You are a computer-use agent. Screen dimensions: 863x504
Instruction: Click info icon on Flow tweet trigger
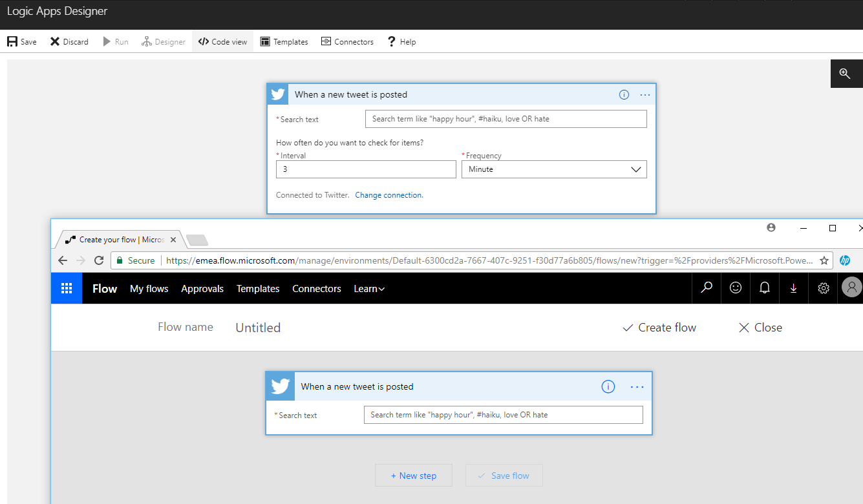[608, 386]
